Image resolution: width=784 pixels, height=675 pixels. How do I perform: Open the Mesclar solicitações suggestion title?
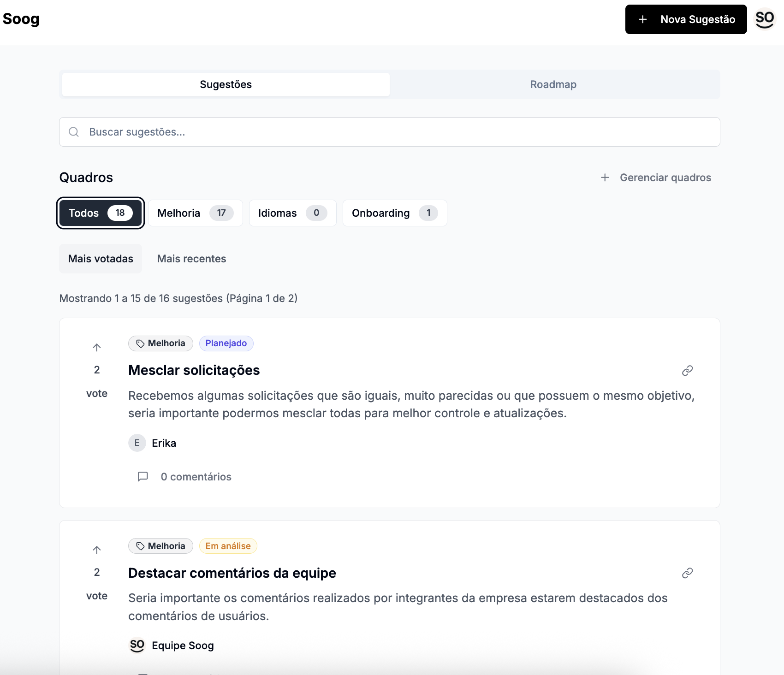click(x=194, y=370)
